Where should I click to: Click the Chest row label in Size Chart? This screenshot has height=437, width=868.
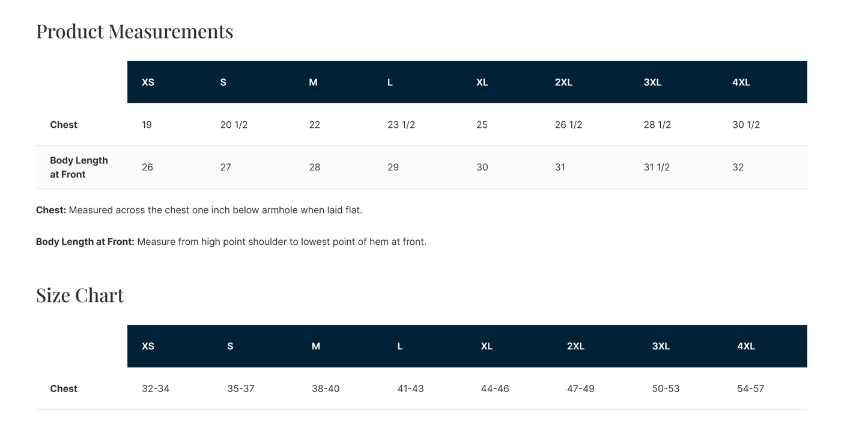[x=64, y=389]
